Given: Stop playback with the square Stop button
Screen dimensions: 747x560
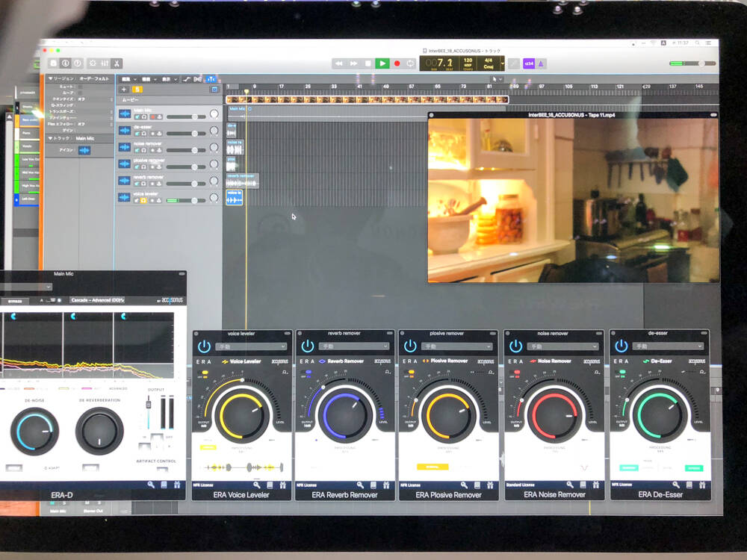Looking at the screenshot, I should (x=368, y=63).
